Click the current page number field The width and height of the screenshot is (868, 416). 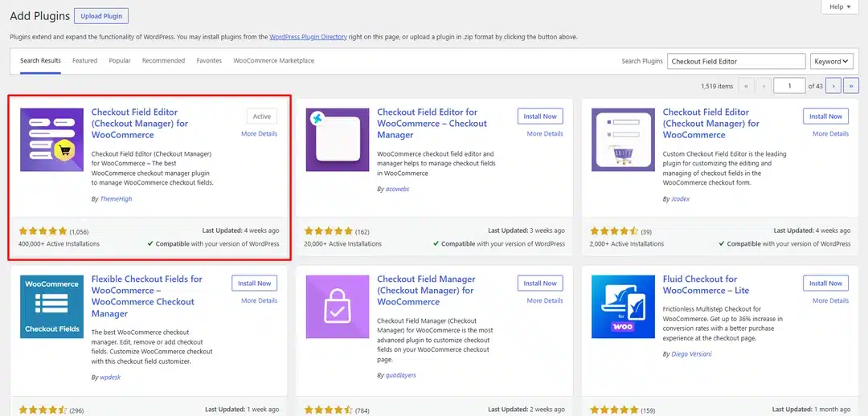coord(789,86)
